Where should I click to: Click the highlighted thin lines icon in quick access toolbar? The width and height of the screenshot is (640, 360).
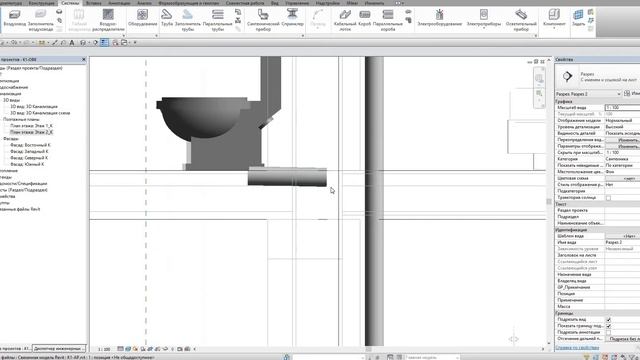click(x=104, y=42)
